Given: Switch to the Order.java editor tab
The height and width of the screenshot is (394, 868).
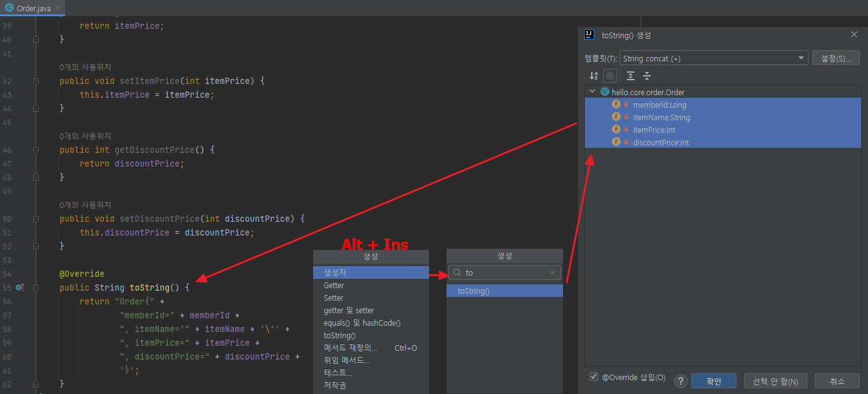Looking at the screenshot, I should (33, 8).
